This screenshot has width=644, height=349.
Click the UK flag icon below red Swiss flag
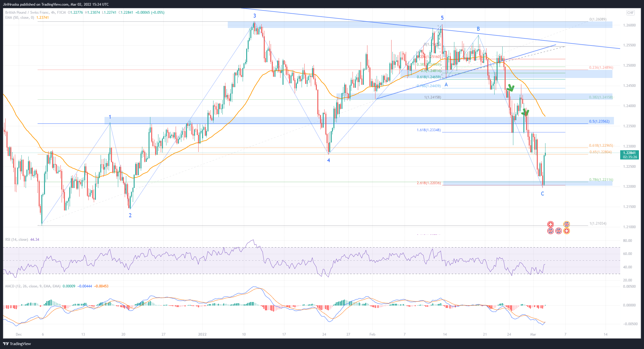[x=551, y=231]
